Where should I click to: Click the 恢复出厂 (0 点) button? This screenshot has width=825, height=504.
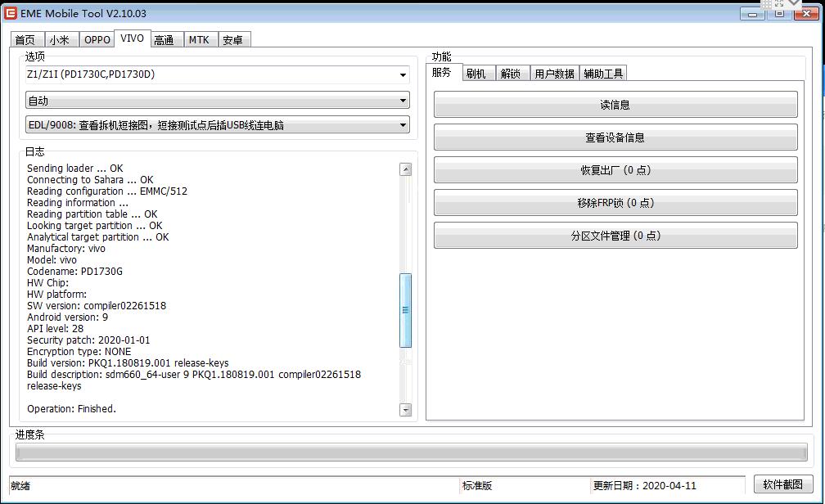[615, 170]
